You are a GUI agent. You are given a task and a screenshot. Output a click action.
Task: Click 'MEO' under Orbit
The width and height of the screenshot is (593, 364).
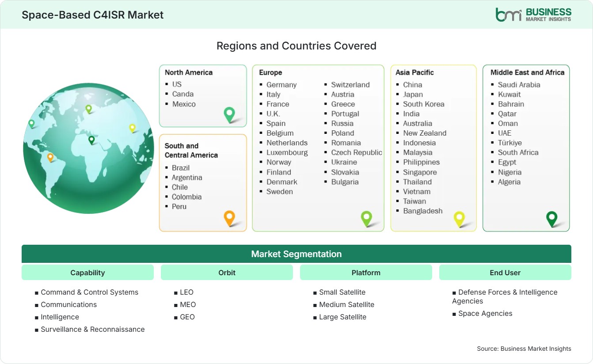point(188,305)
